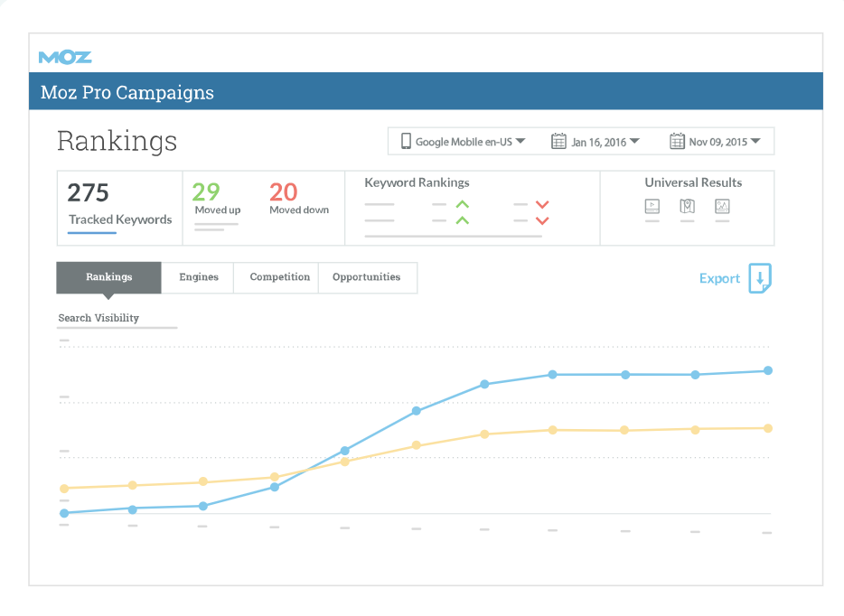Click the Moz Pro Campaigns header title

pyautogui.click(x=127, y=92)
